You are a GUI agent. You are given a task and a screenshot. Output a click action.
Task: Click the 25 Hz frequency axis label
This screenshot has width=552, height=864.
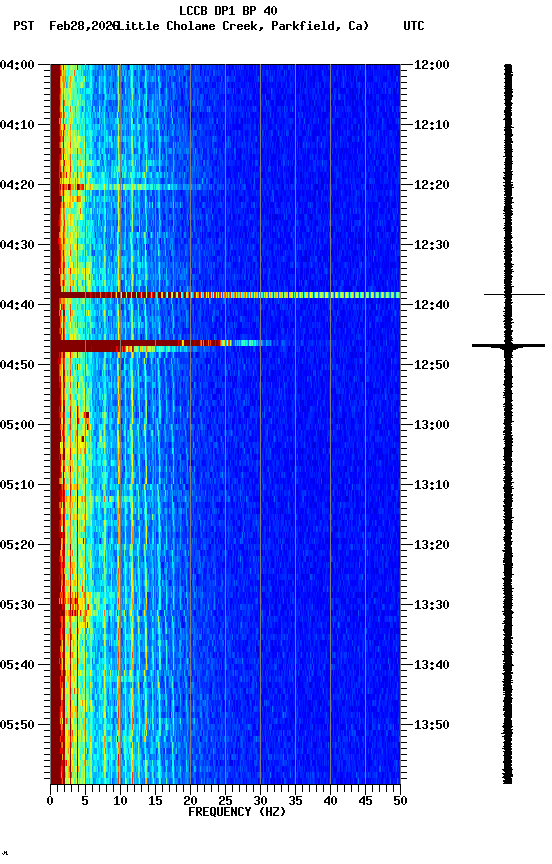pos(225,801)
